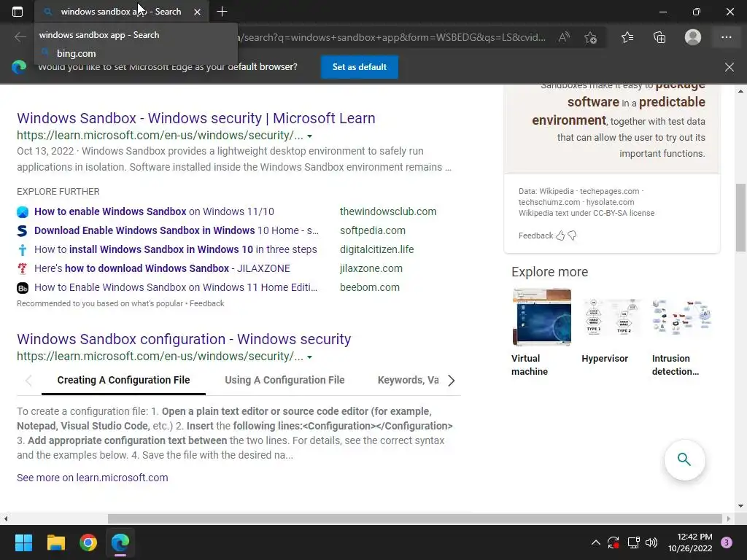Give thumbs up feedback
747x560 pixels.
560,236
